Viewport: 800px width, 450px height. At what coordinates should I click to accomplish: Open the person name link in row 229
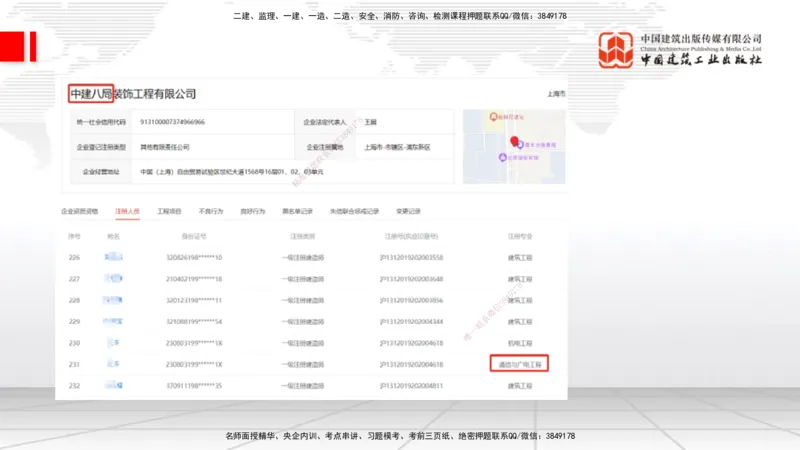pos(113,321)
